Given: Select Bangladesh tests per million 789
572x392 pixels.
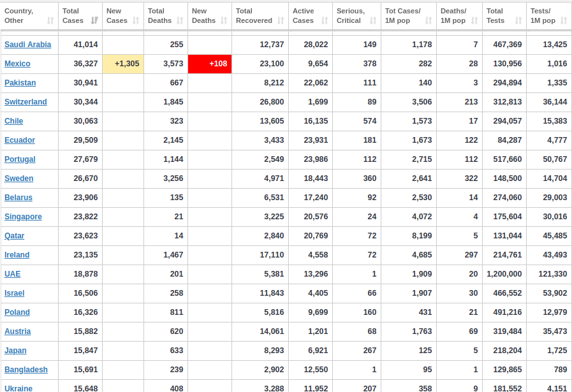Looking at the screenshot, I should [x=561, y=370].
